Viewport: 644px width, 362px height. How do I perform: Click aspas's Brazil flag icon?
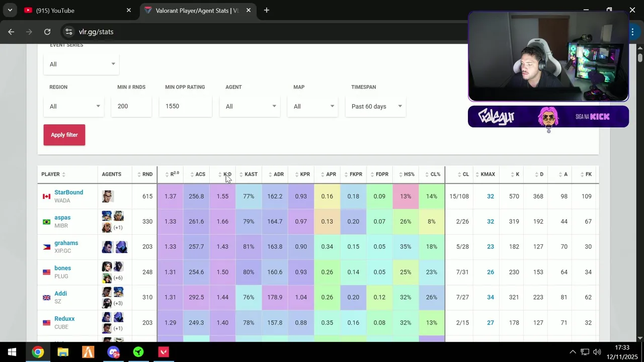pos(46,222)
